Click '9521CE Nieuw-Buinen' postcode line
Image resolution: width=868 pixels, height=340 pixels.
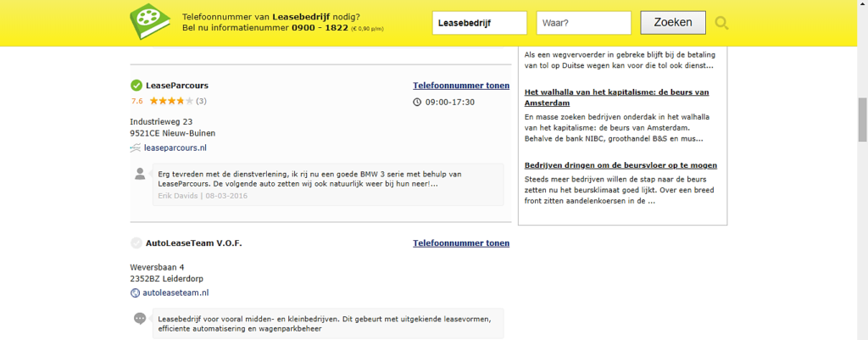173,133
